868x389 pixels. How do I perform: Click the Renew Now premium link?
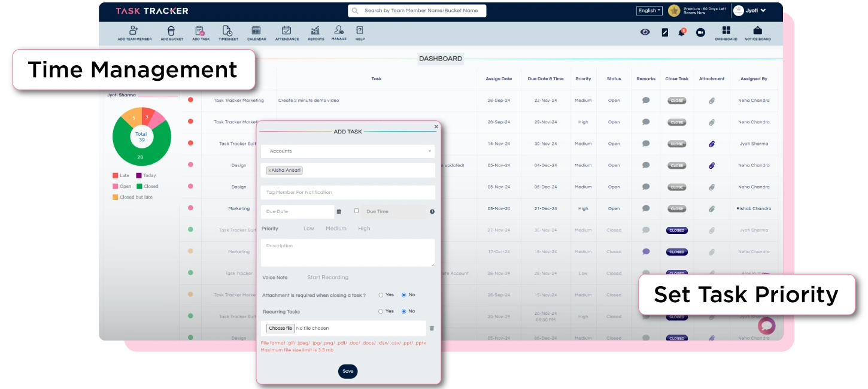694,13
